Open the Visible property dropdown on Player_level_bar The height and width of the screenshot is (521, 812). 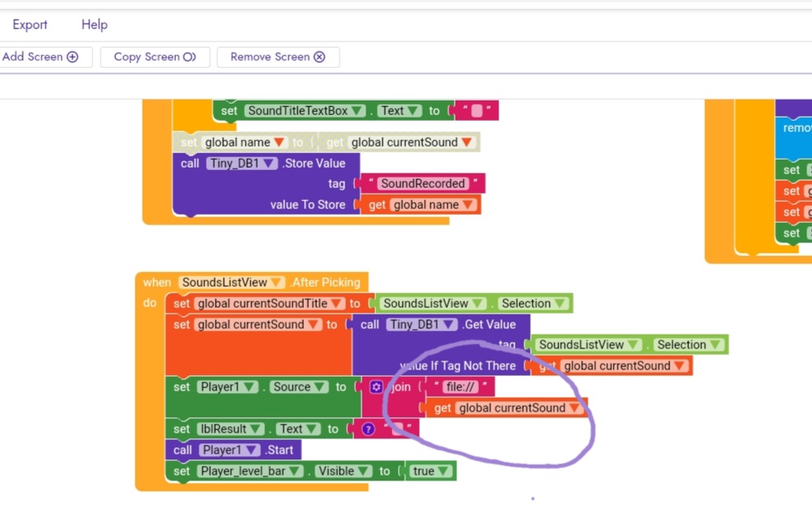364,472
